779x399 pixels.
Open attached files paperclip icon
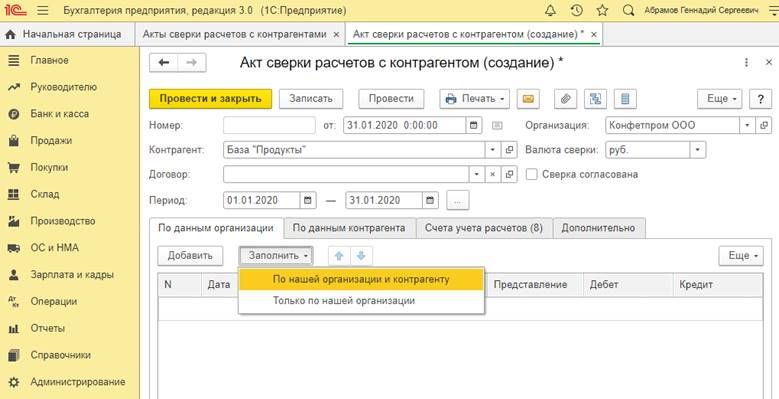pyautogui.click(x=565, y=99)
